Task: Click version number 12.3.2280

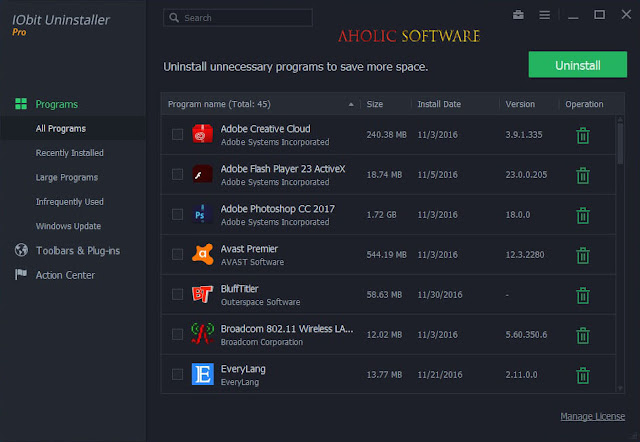Action: pos(524,255)
